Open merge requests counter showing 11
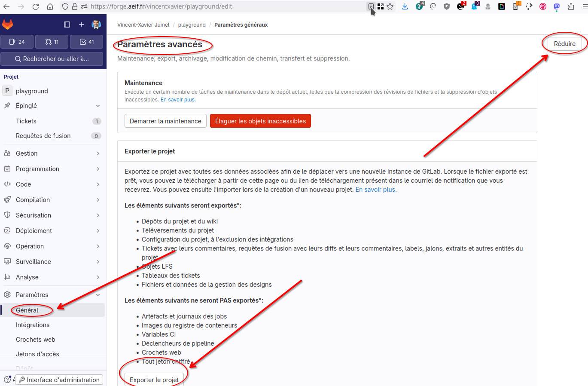Viewport: 588px width, 386px height. (x=52, y=42)
